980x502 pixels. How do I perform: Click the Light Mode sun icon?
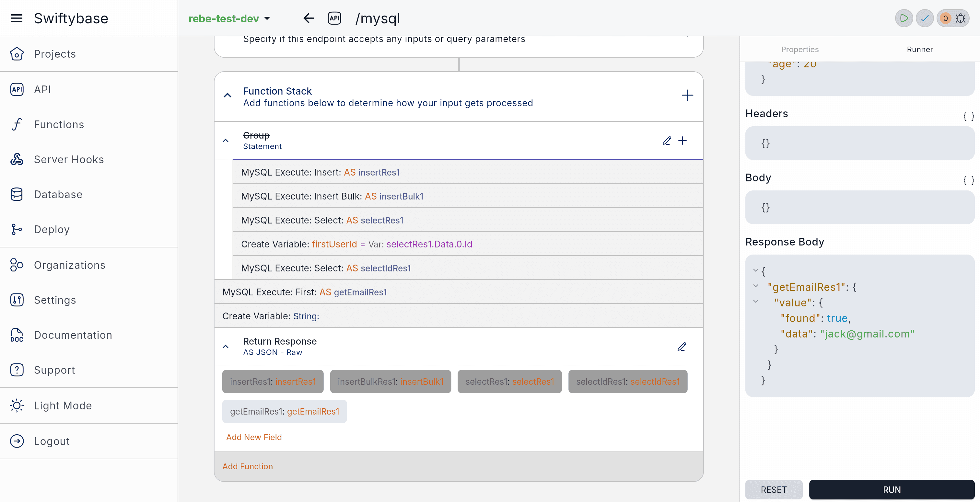(17, 406)
